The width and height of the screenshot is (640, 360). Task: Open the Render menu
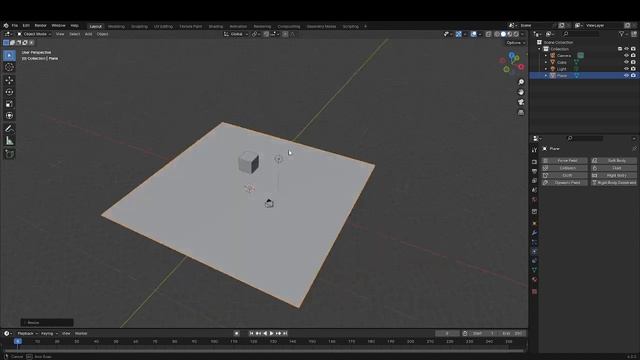(40, 25)
